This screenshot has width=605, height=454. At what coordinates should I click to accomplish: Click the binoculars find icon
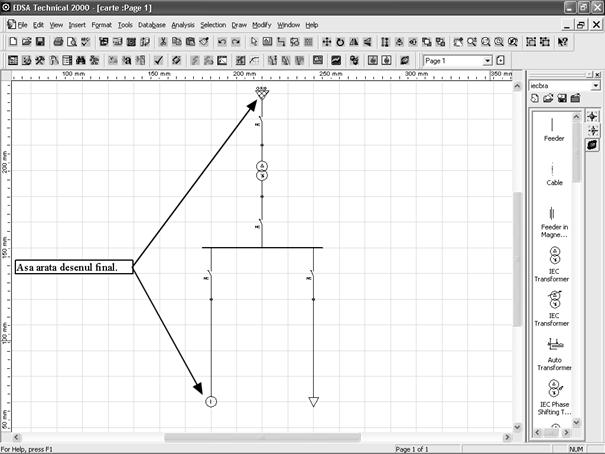tap(74, 60)
